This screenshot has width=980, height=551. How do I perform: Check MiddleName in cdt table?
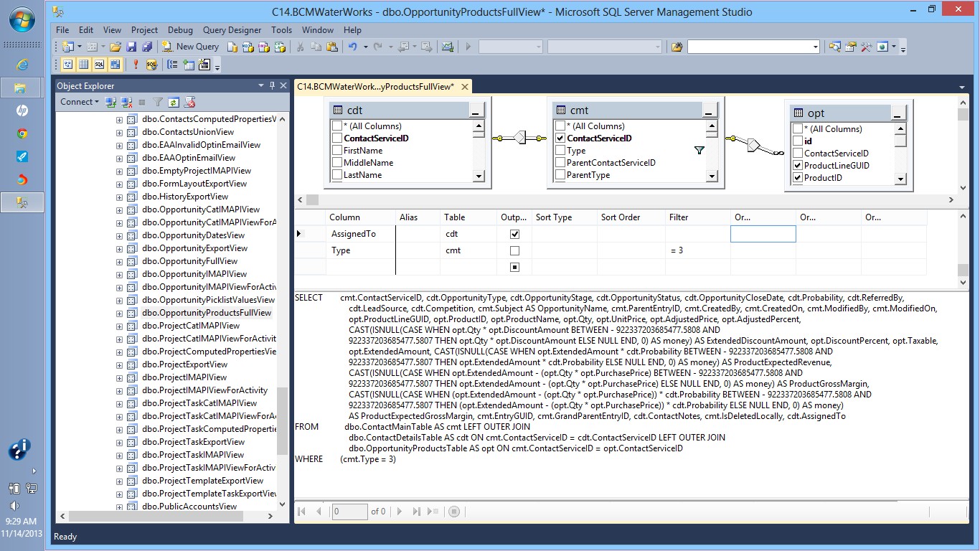pos(337,163)
